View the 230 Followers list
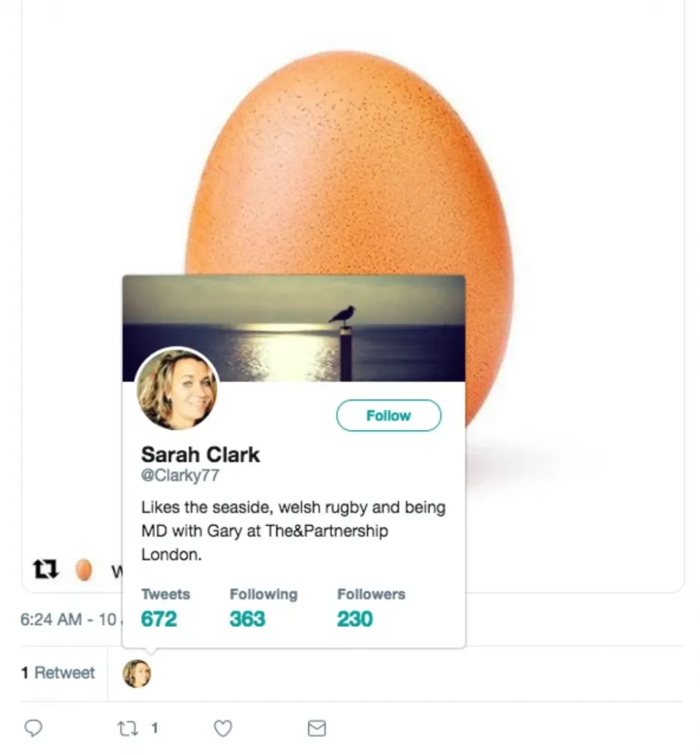Screen dimensions: 700x755 [x=355, y=618]
